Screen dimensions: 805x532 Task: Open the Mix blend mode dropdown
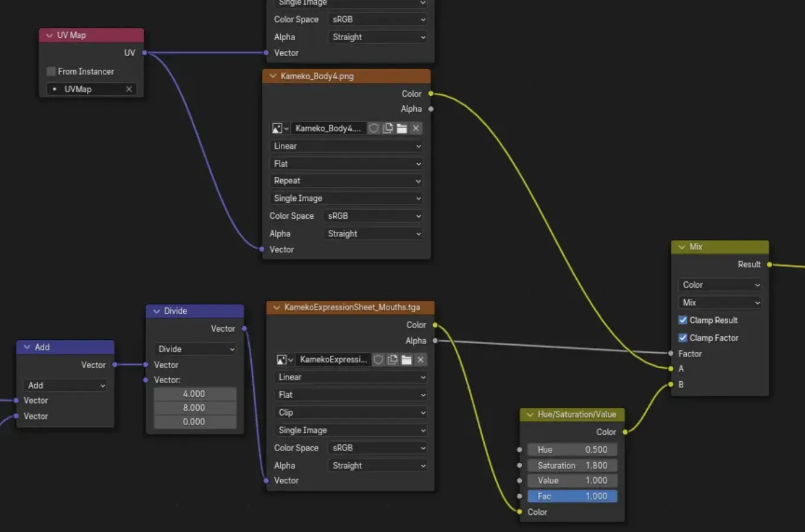click(x=720, y=303)
